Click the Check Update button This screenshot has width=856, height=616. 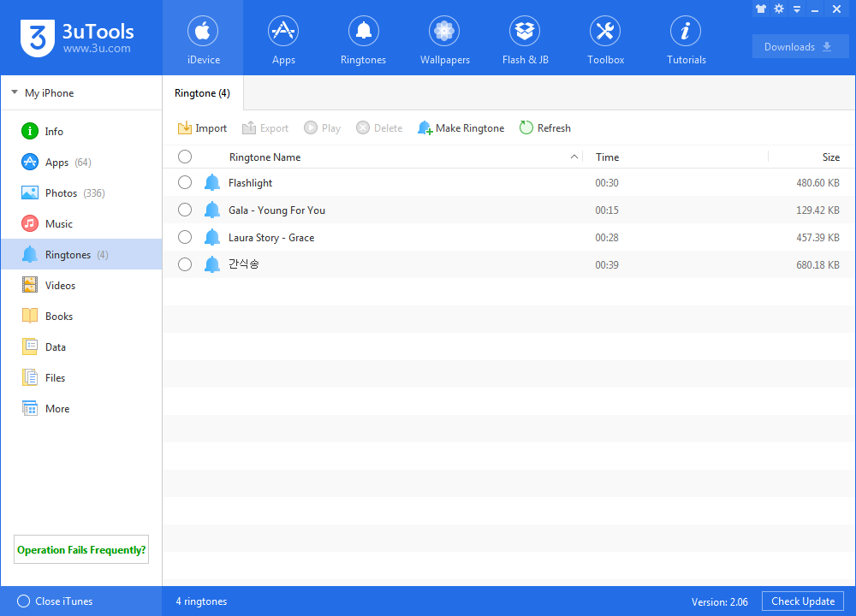point(803,601)
